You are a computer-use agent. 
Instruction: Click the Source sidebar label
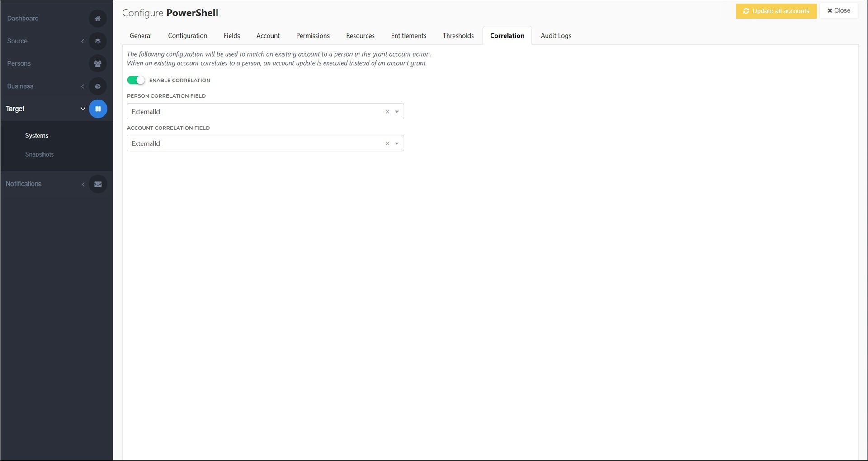point(17,41)
